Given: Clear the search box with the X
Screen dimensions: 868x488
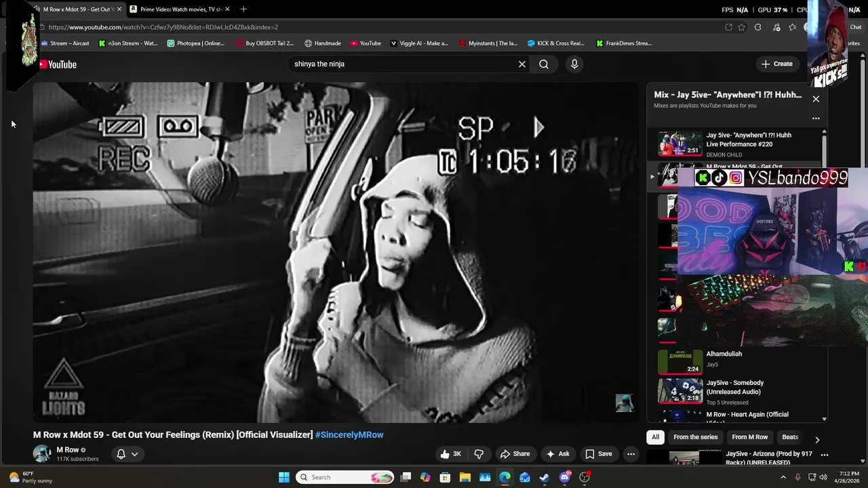Looking at the screenshot, I should click(522, 64).
